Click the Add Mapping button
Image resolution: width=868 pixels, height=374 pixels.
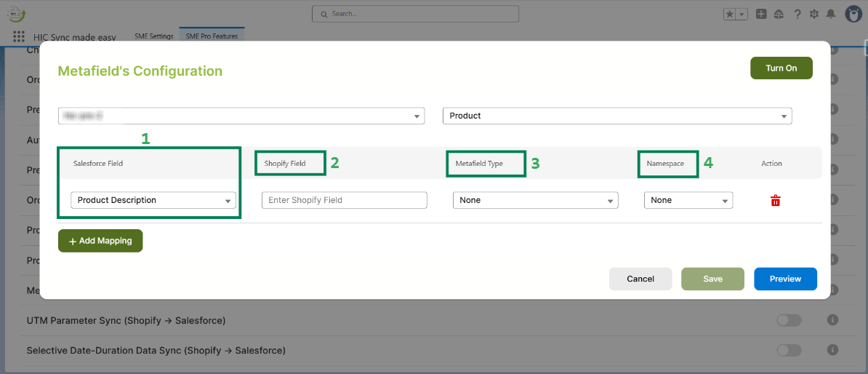pyautogui.click(x=100, y=241)
